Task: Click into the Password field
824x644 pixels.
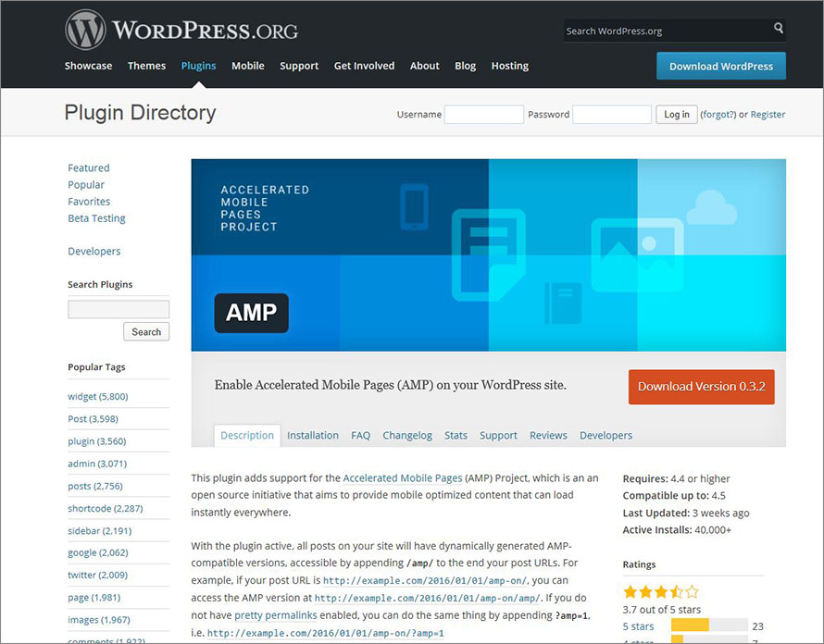Action: (612, 114)
